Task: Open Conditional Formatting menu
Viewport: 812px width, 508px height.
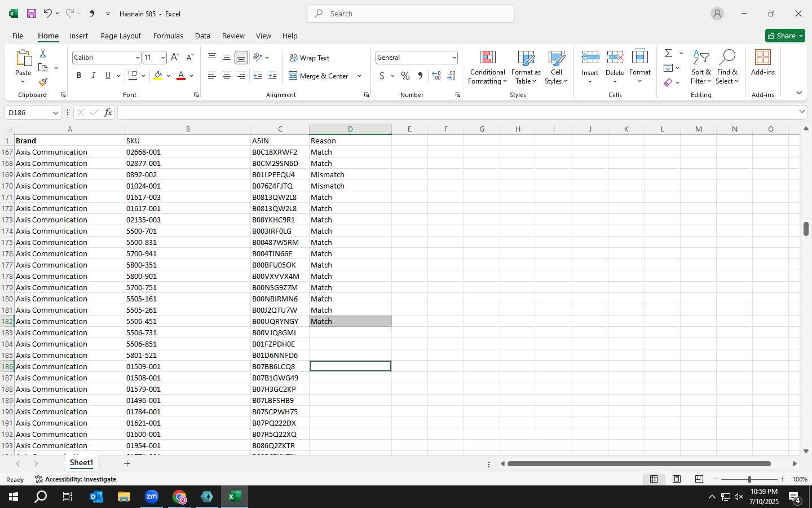Action: click(x=487, y=68)
